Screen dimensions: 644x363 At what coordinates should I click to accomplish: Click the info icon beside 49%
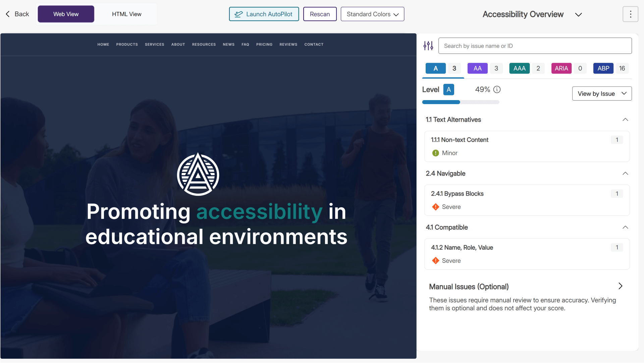click(497, 90)
